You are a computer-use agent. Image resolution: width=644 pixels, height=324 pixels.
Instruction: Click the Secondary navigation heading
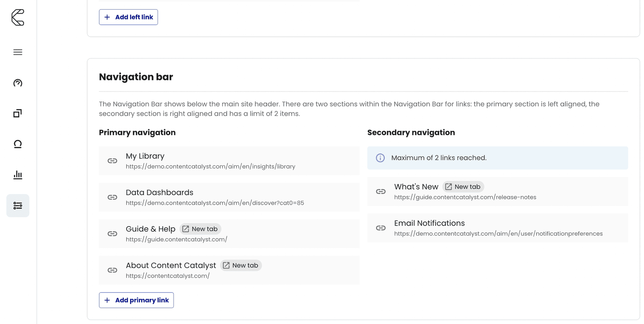[411, 132]
